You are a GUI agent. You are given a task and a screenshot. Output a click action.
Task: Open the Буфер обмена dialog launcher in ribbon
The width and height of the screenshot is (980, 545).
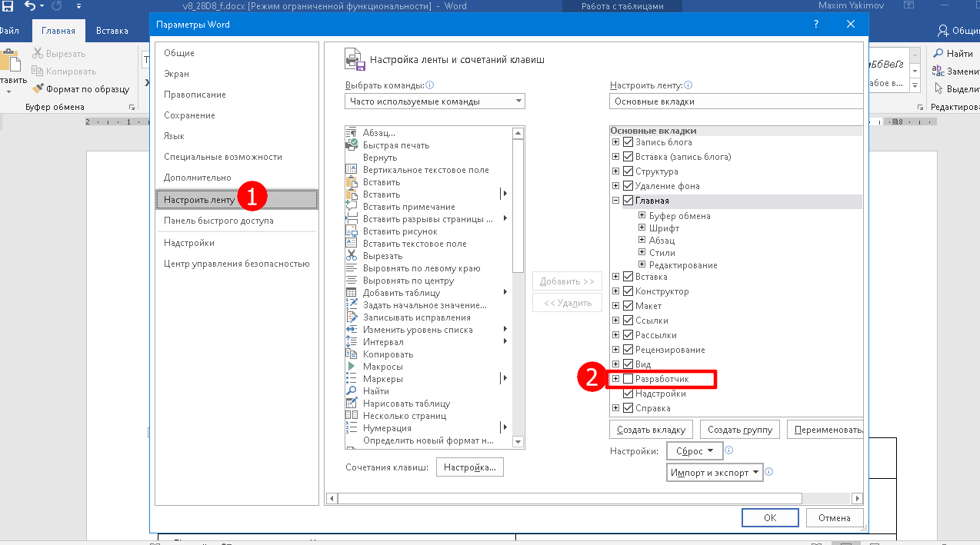pyautogui.click(x=132, y=108)
